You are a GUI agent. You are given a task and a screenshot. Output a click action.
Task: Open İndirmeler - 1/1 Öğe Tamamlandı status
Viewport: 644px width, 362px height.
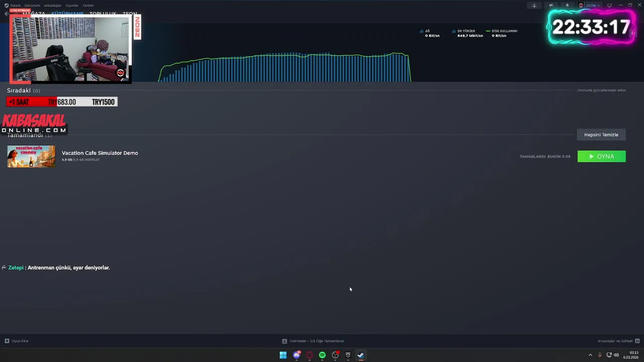(317, 341)
